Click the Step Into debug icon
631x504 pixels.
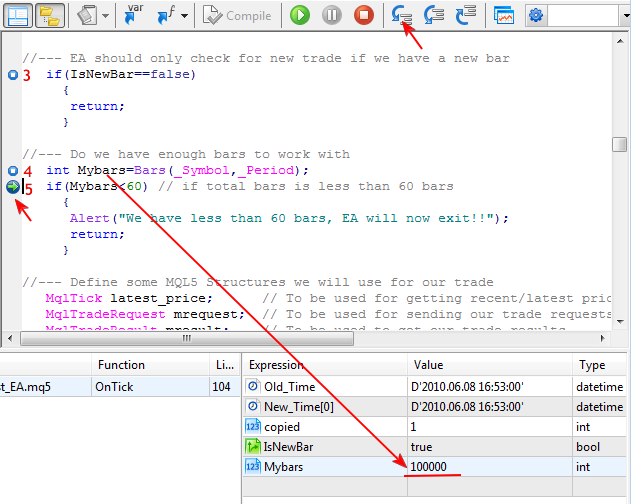402,16
